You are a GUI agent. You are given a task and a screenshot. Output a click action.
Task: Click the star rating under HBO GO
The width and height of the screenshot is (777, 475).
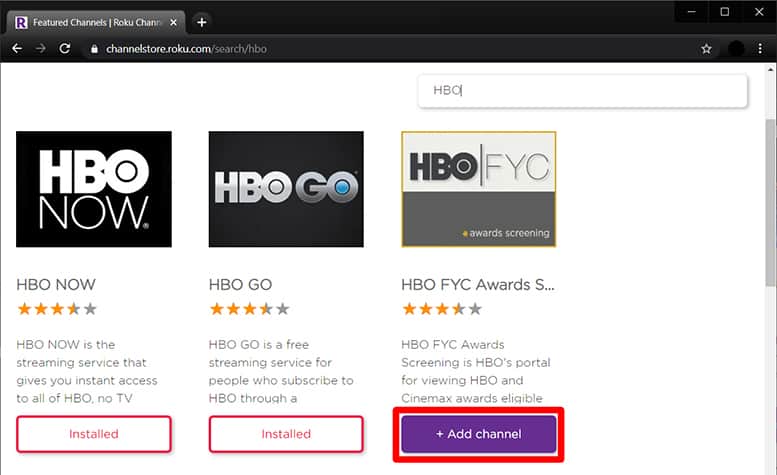pyautogui.click(x=249, y=309)
